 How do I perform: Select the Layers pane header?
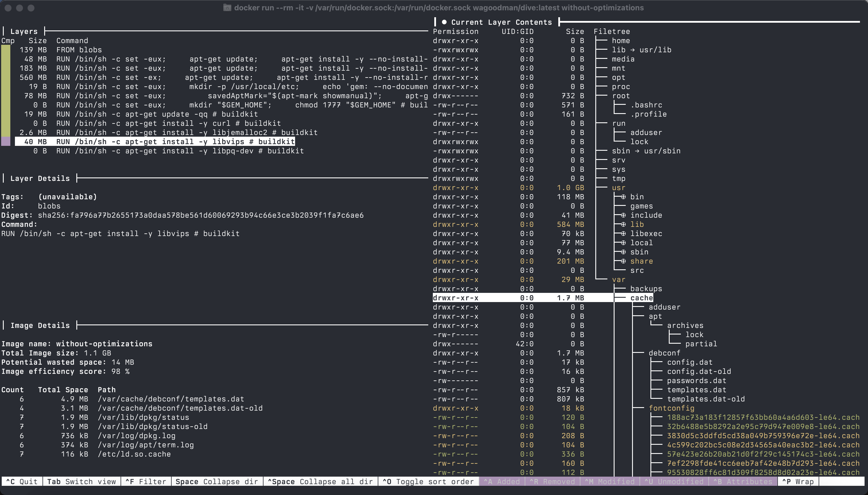pos(24,31)
